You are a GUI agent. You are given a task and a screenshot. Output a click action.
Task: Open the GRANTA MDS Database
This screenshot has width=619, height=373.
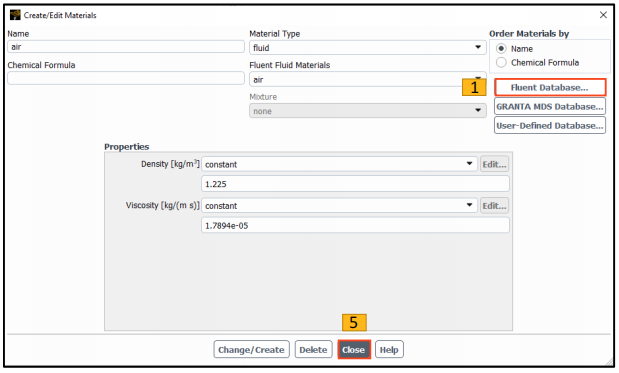coord(550,107)
